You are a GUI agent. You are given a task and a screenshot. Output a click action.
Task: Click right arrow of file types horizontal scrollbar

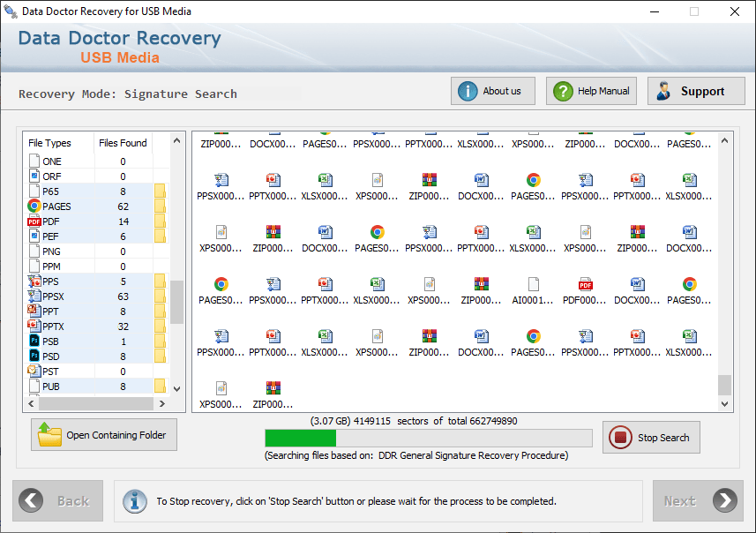tap(162, 404)
